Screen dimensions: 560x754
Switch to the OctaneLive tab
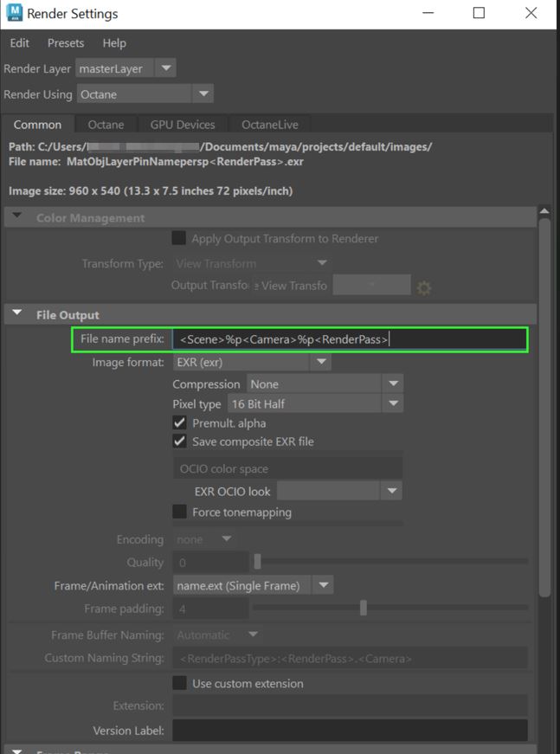click(270, 125)
